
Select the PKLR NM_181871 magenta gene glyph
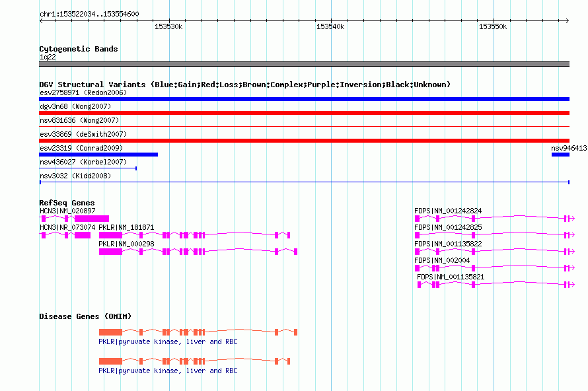coord(195,235)
